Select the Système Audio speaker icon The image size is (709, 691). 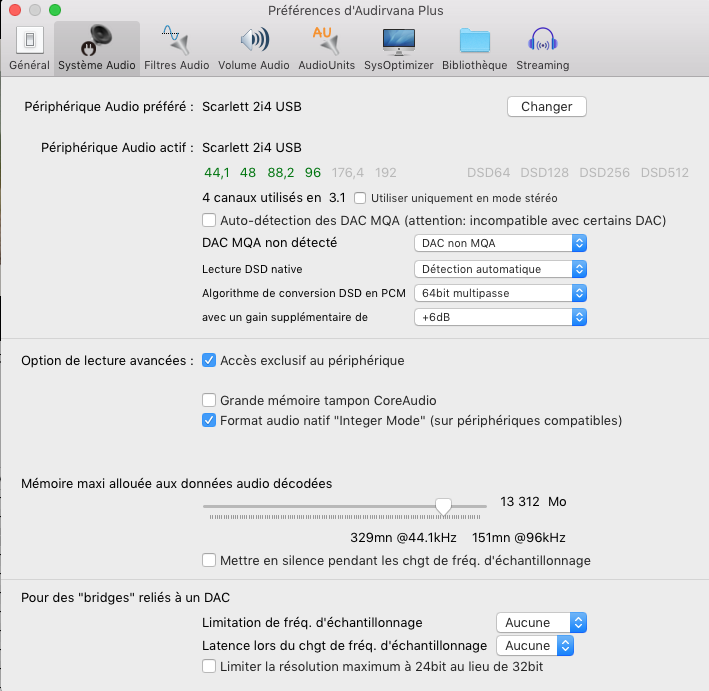[x=96, y=40]
